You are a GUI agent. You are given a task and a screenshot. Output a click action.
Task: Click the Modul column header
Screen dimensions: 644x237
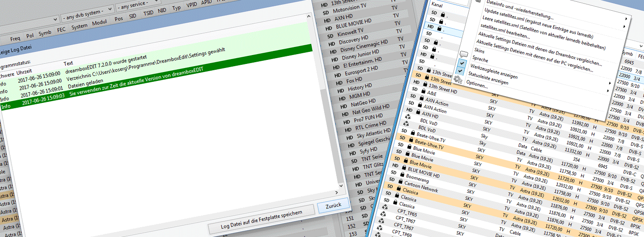[100, 23]
